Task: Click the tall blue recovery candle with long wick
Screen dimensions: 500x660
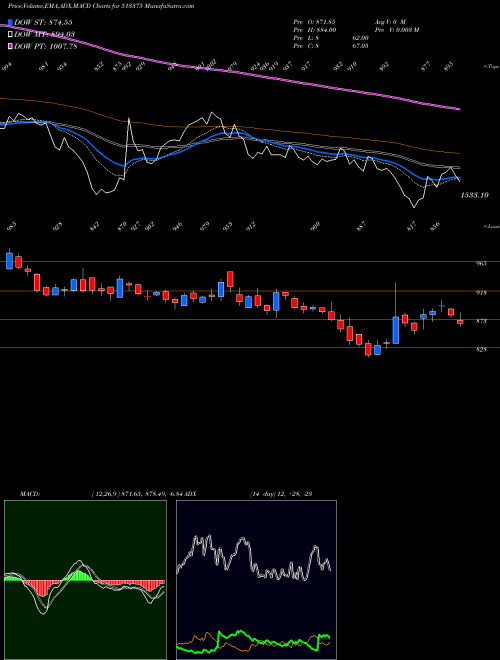Action: click(x=396, y=330)
